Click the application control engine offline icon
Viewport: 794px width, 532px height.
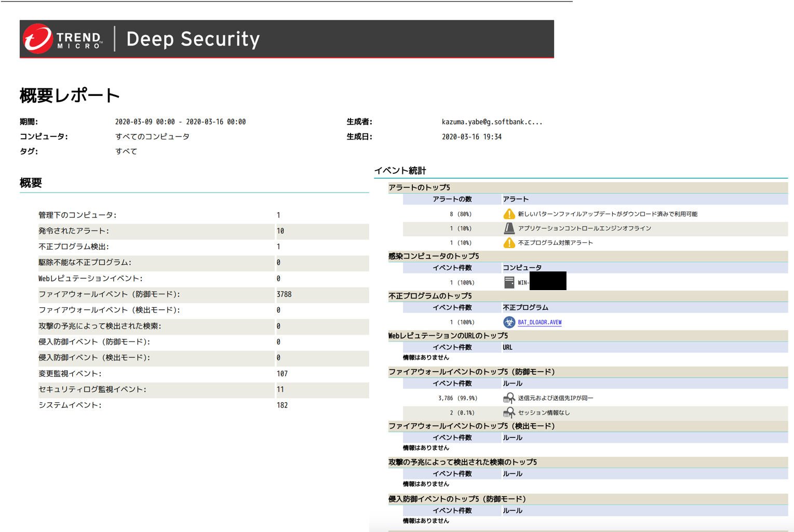(x=509, y=228)
